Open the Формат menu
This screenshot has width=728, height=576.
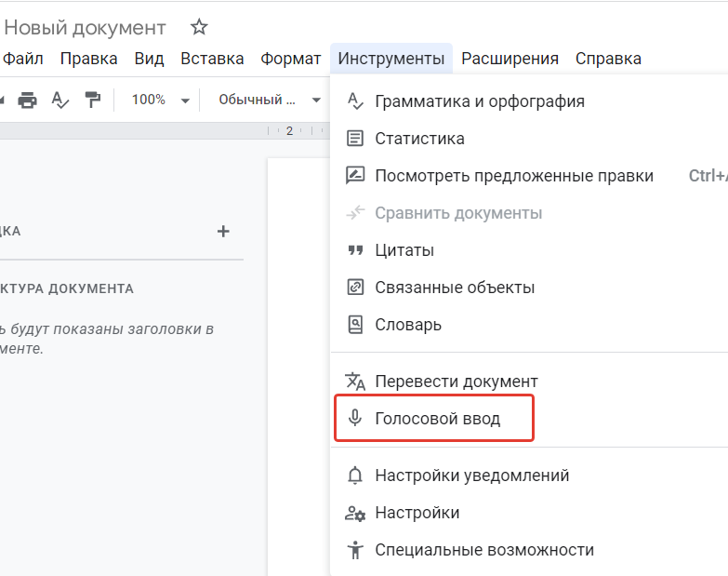291,59
